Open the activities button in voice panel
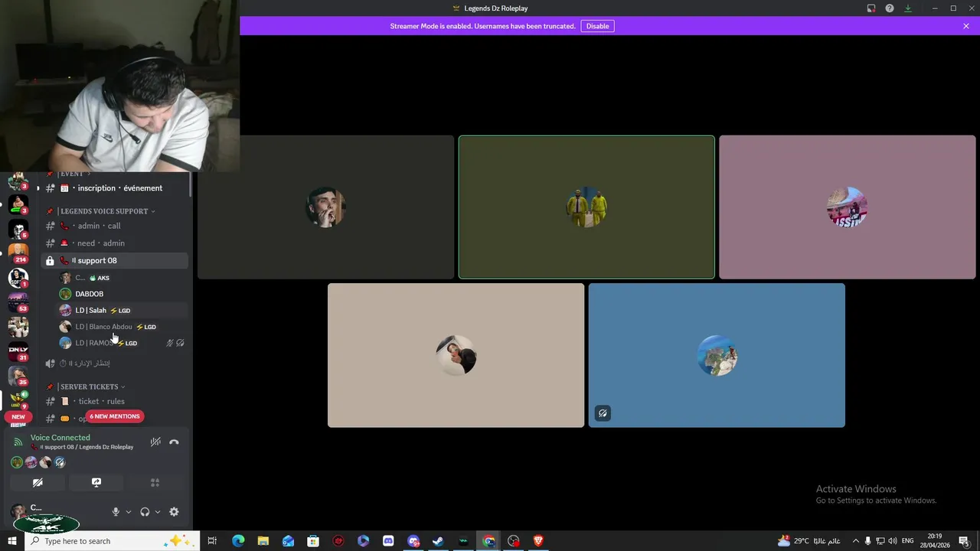 [155, 482]
